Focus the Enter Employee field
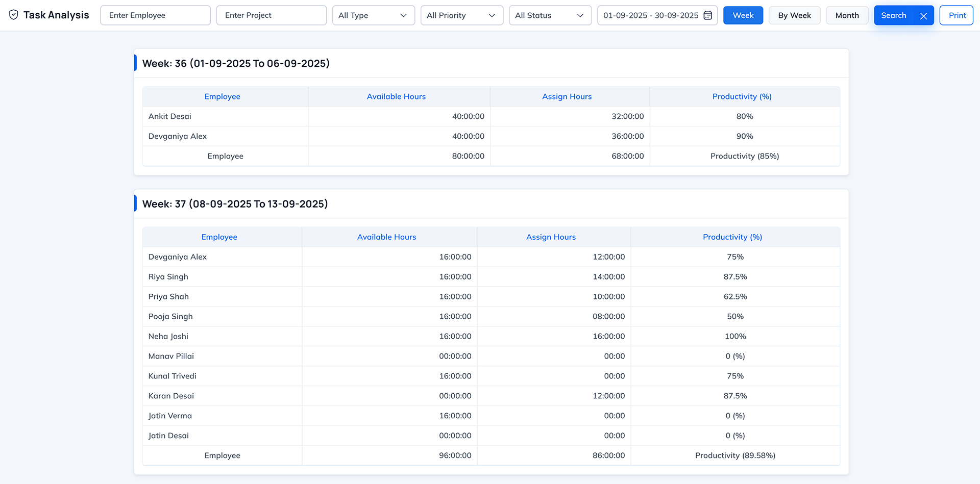980x484 pixels. click(x=155, y=15)
